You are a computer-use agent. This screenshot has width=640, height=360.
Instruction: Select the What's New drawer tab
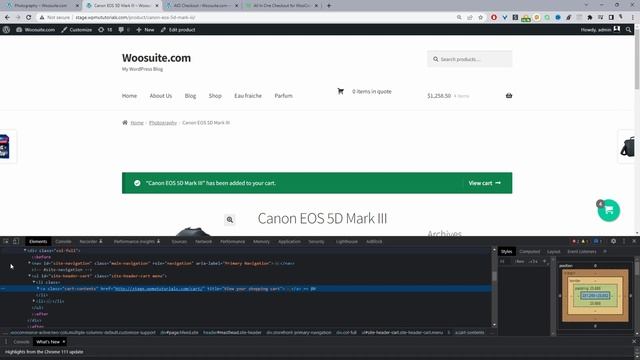(48, 342)
